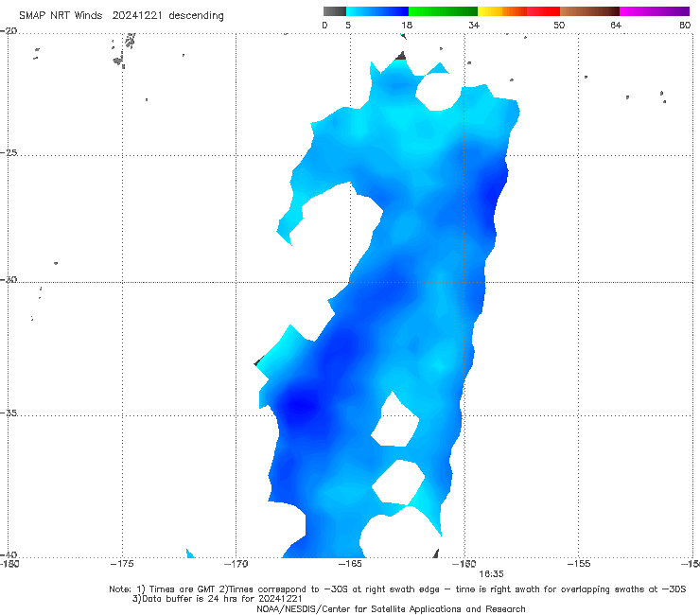Click the color bar label '64'

pos(616,25)
